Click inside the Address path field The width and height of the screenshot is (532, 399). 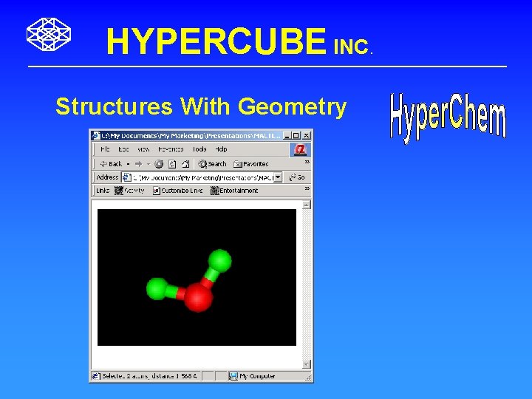[x=203, y=177]
